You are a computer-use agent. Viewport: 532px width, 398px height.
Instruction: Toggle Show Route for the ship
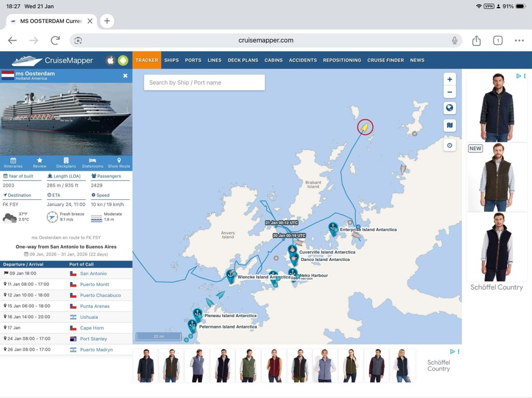119,163
